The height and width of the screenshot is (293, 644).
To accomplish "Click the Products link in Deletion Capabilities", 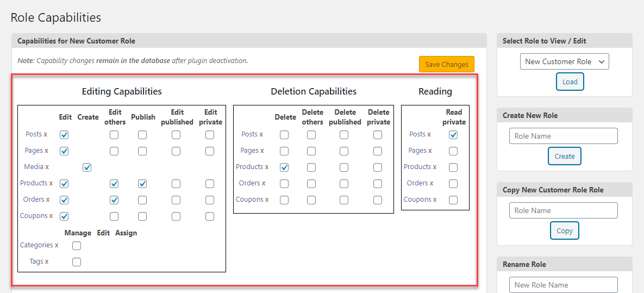I will pos(249,166).
